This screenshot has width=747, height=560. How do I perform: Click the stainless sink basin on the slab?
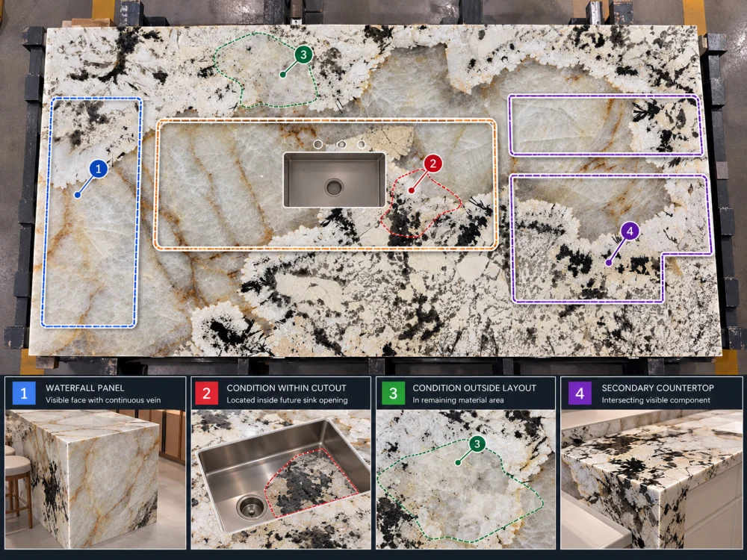tap(334, 179)
